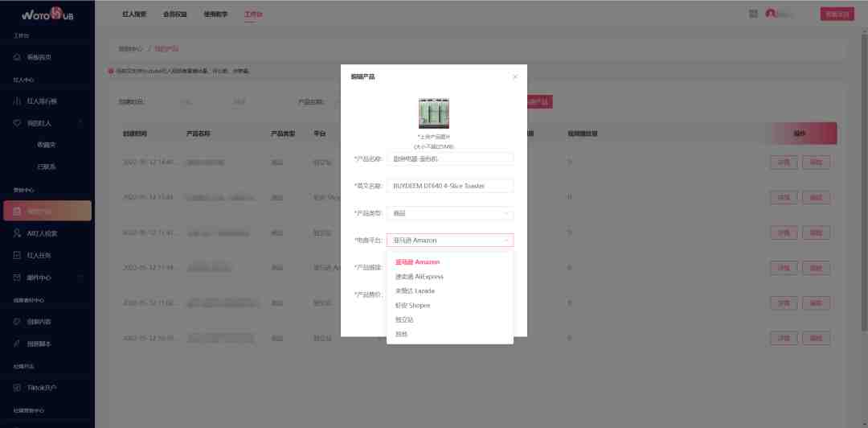Go to the 会员权益 top navigation tab
Image resolution: width=868 pixels, height=428 pixels.
(175, 14)
